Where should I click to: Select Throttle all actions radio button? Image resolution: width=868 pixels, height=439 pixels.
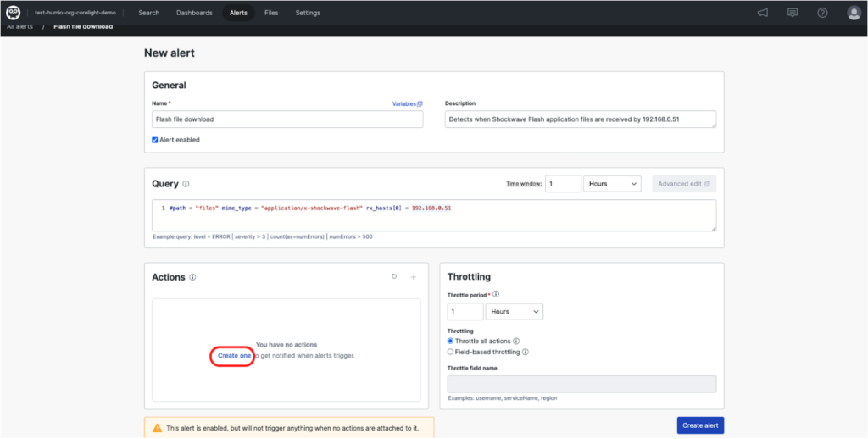(x=450, y=341)
